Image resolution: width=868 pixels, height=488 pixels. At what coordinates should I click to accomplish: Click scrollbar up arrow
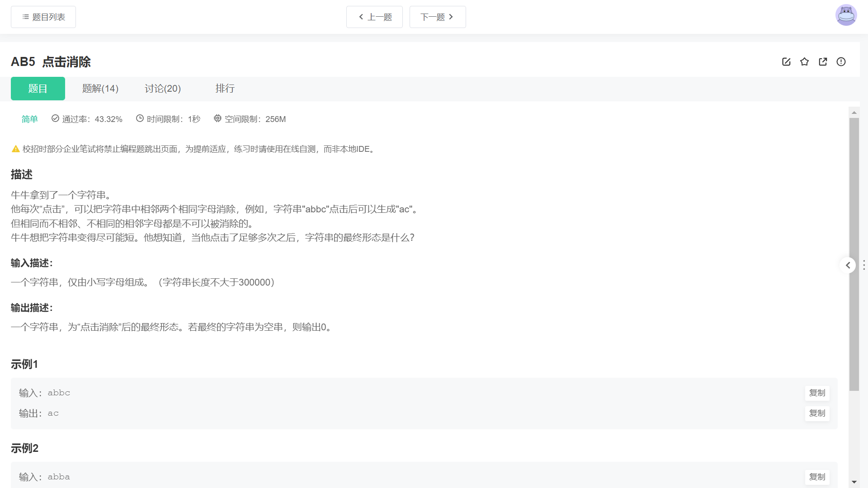(854, 113)
